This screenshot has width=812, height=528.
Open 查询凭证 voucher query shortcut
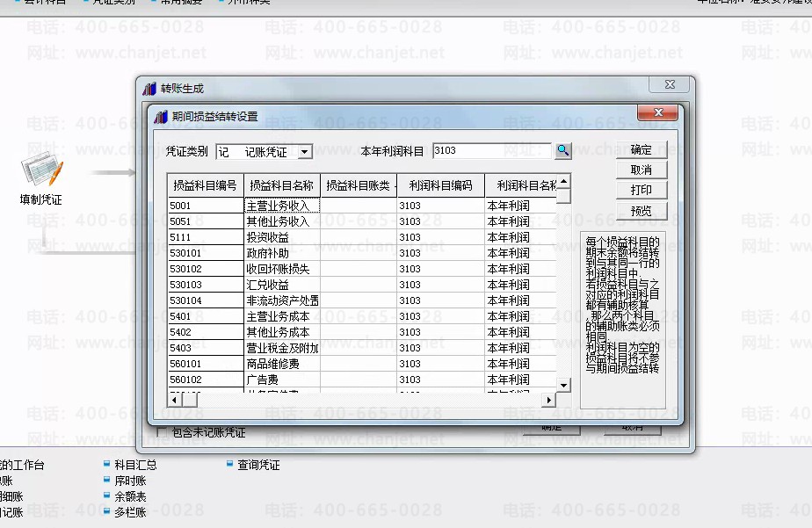pos(258,465)
